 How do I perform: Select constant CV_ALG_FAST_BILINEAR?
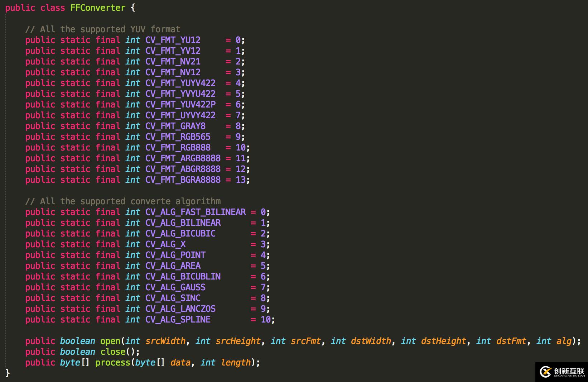[x=196, y=212]
